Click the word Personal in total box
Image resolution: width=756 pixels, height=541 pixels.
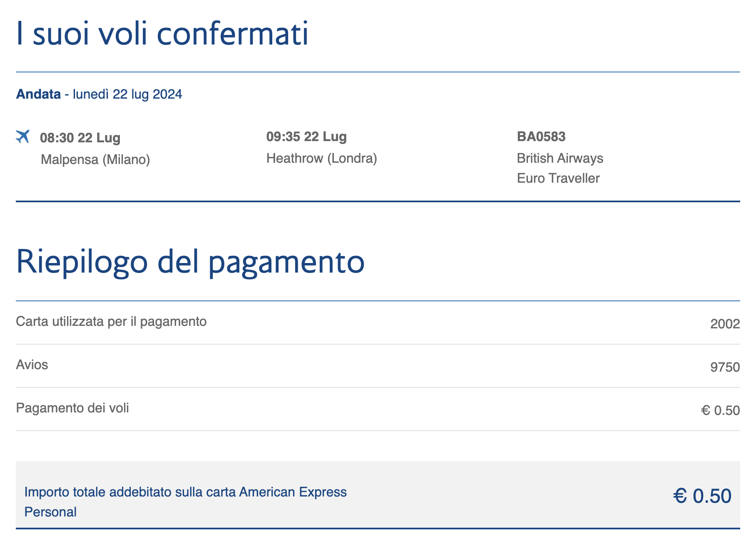[x=50, y=512]
